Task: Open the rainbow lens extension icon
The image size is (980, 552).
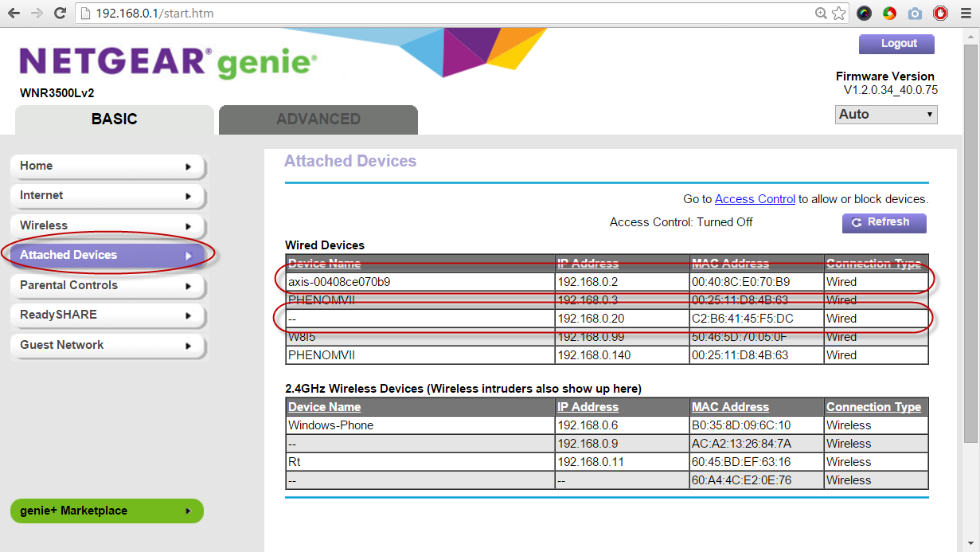Action: 865,14
